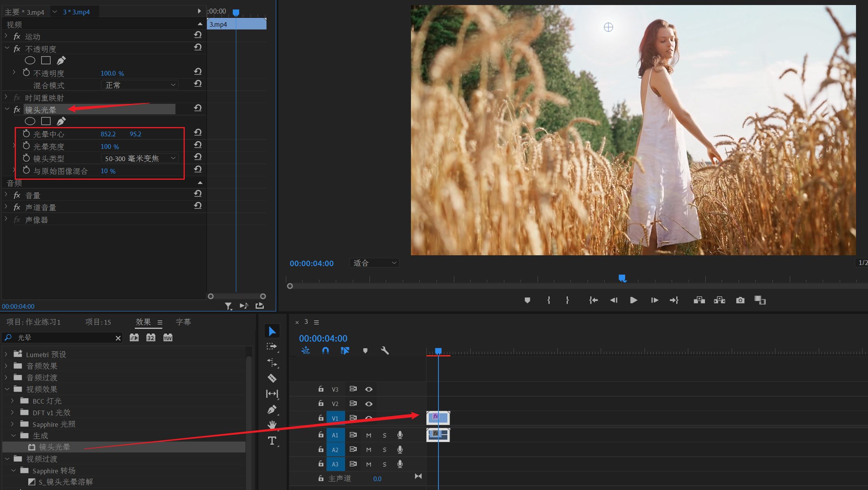
Task: Mute audio track A1
Action: 369,435
